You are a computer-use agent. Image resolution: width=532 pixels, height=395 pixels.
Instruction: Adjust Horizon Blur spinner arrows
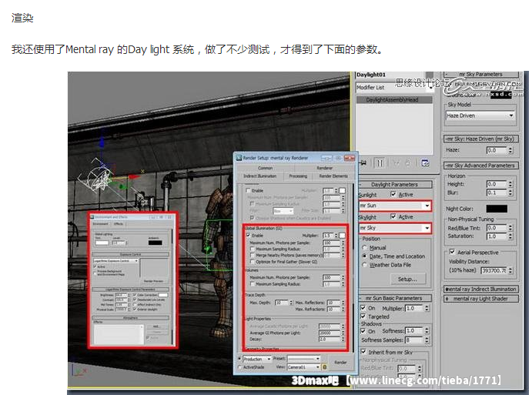tap(510, 192)
